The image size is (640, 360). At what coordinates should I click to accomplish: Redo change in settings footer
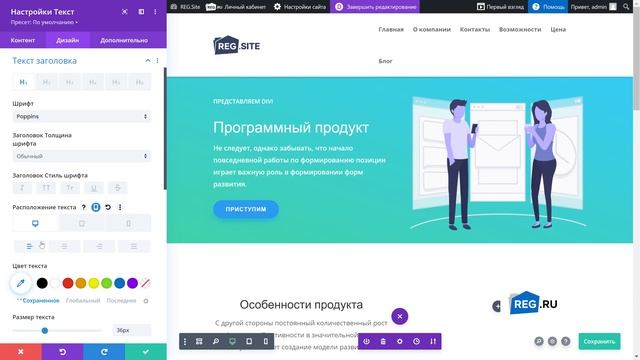pos(104,352)
